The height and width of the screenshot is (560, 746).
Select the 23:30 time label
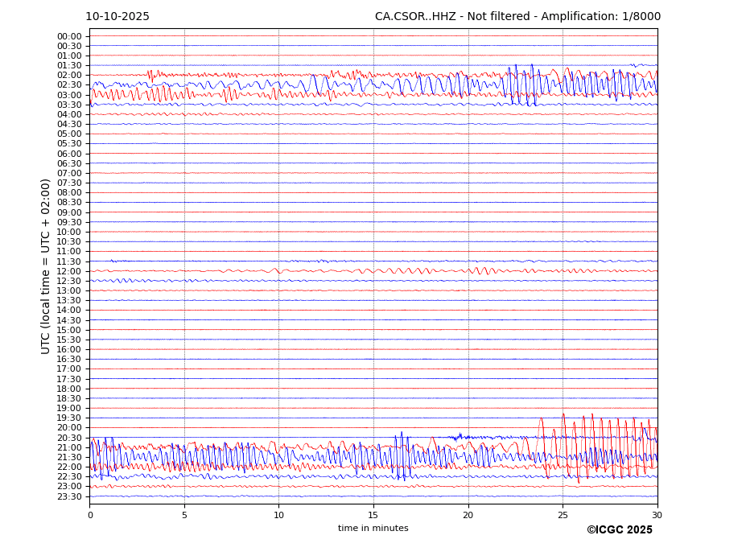coord(69,496)
